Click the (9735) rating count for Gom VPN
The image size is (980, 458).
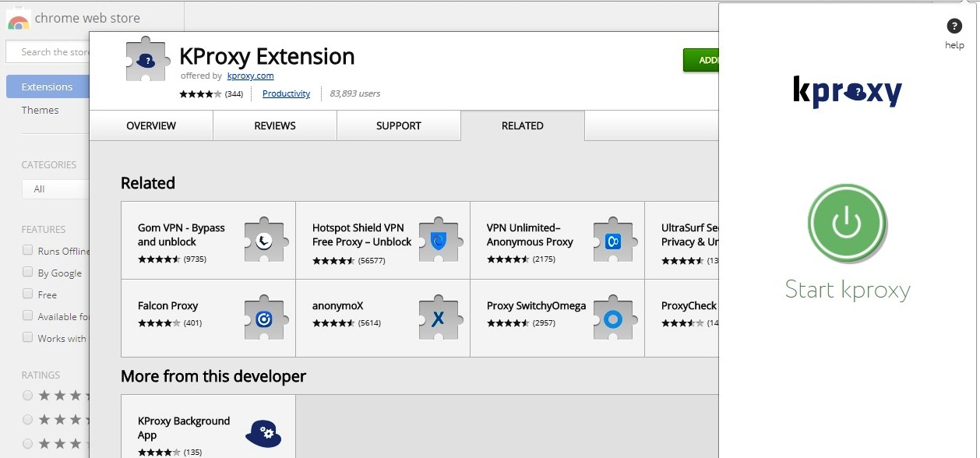pos(195,259)
